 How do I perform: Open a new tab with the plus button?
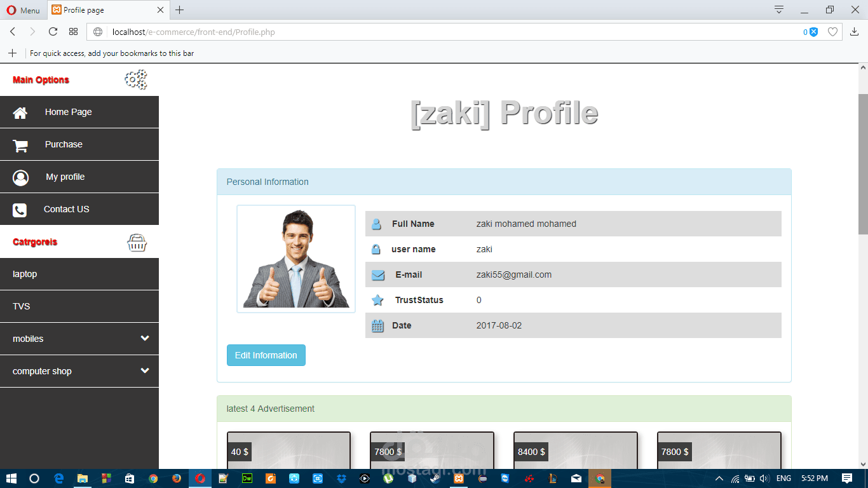(x=180, y=10)
